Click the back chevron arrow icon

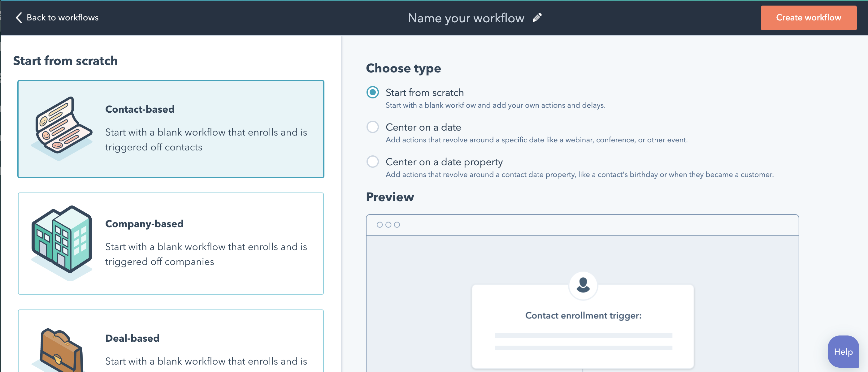point(19,18)
